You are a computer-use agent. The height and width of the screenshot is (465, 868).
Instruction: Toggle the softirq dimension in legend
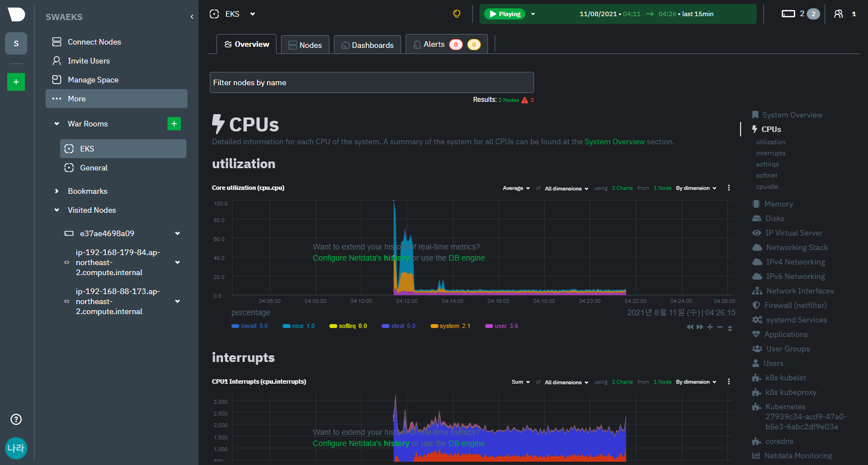pos(348,326)
